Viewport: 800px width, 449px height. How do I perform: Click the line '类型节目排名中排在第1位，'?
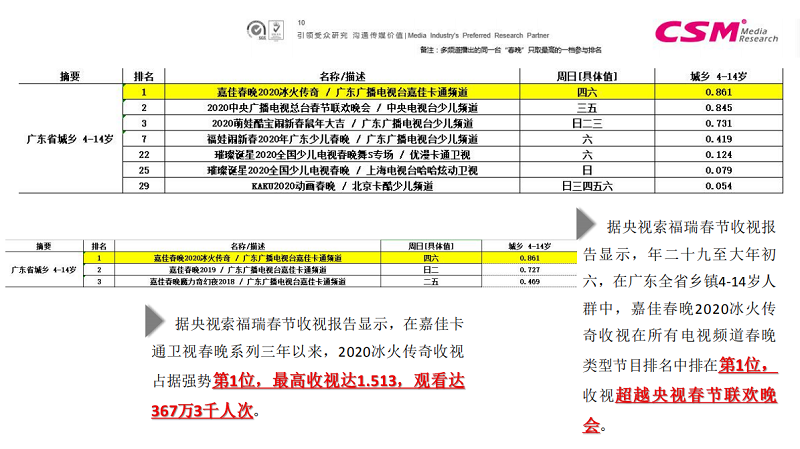point(680,365)
